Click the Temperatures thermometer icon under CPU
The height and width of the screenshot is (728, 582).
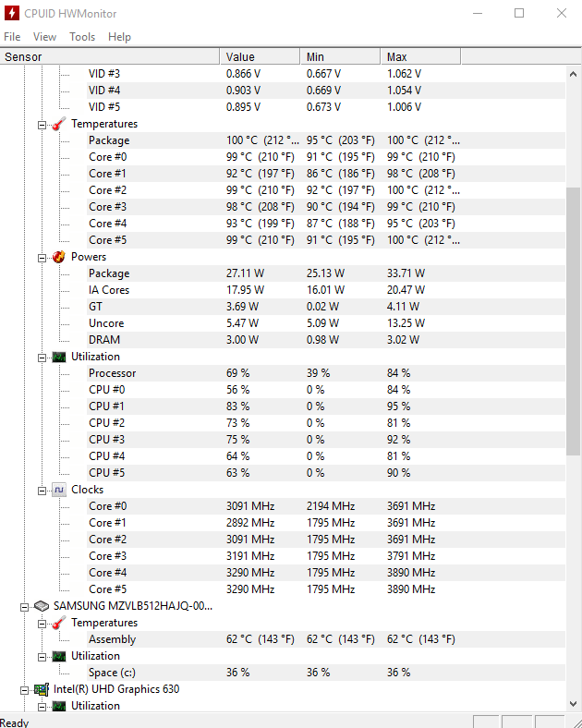[59, 124]
